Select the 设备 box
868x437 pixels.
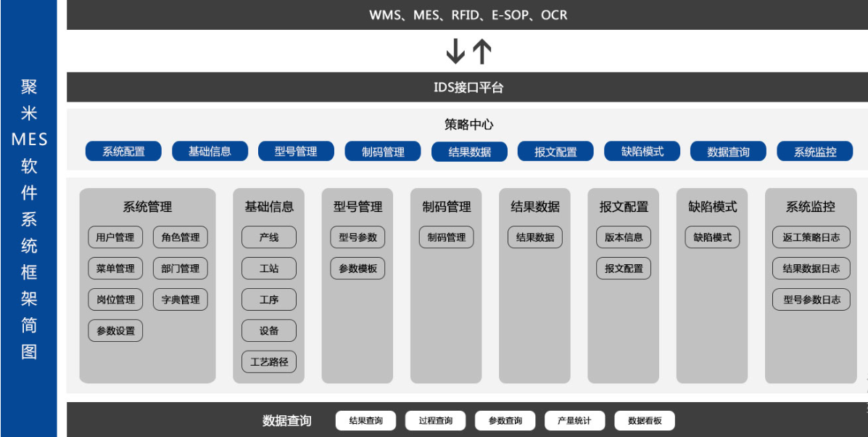point(269,331)
